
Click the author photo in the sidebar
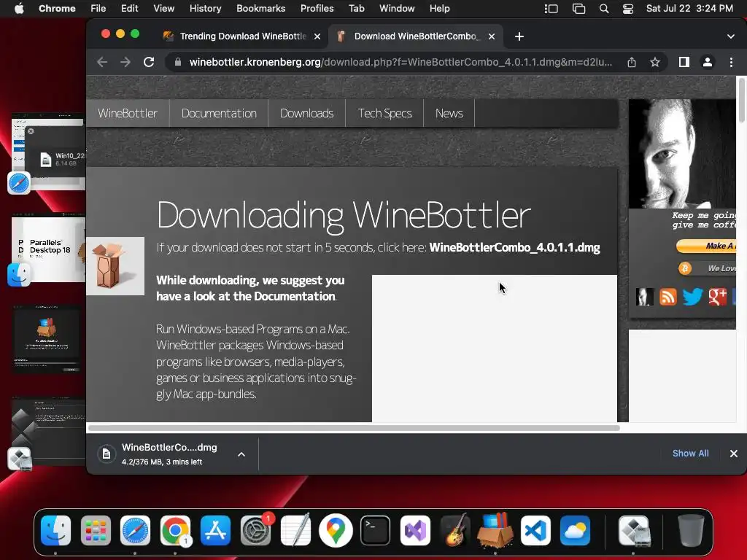(682, 154)
